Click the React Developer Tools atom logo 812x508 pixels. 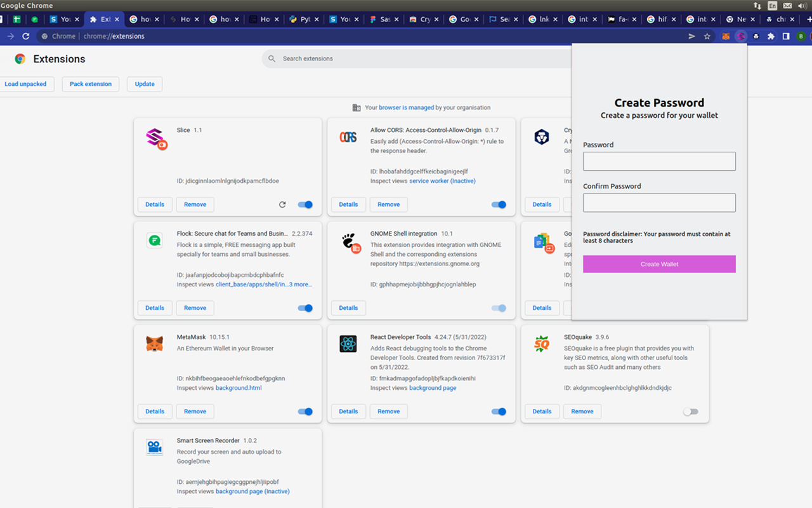pyautogui.click(x=348, y=344)
